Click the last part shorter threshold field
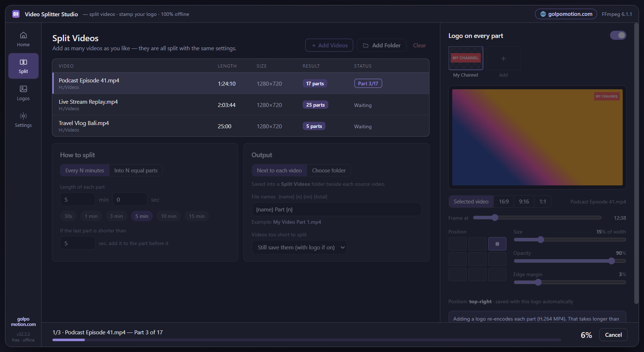 [78, 243]
